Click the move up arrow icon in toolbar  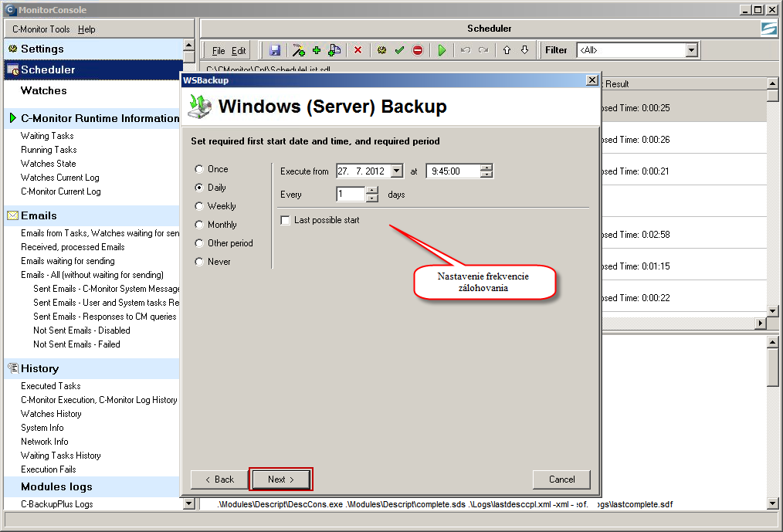[507, 50]
